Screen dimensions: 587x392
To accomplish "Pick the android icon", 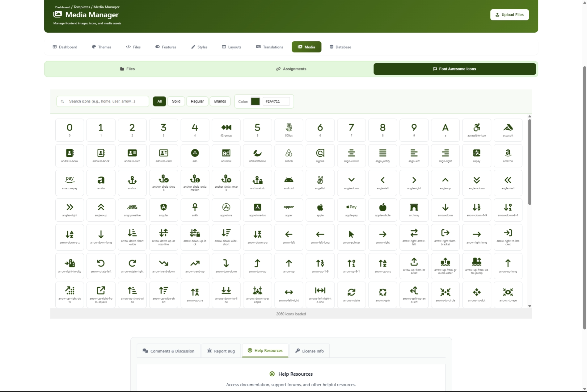I will [289, 183].
